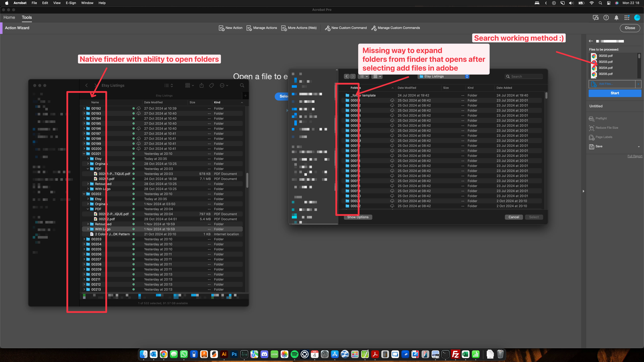
Task: Click Cancel in the file dialog
Action: [513, 217]
